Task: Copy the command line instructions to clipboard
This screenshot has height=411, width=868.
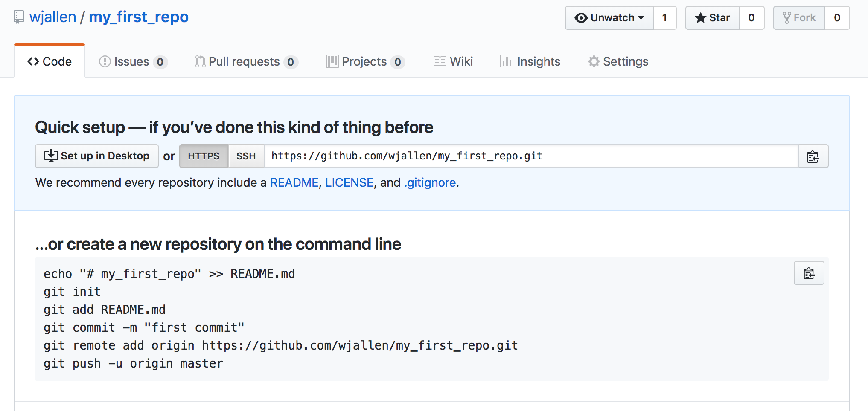Action: pos(809,273)
